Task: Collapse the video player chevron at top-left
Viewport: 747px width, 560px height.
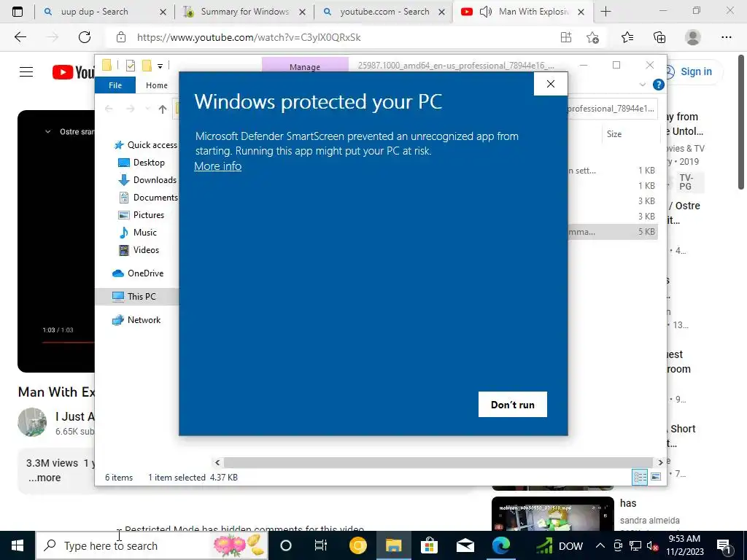Action: coord(47,131)
